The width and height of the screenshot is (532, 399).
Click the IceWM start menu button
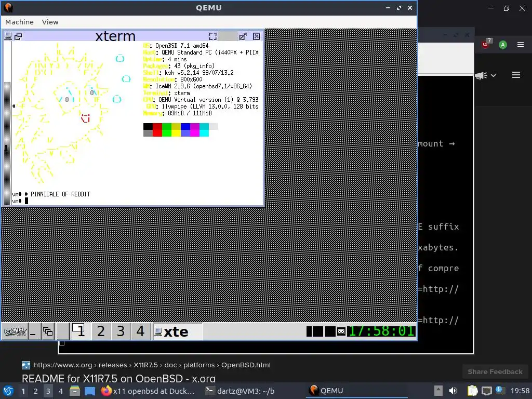coord(15,331)
